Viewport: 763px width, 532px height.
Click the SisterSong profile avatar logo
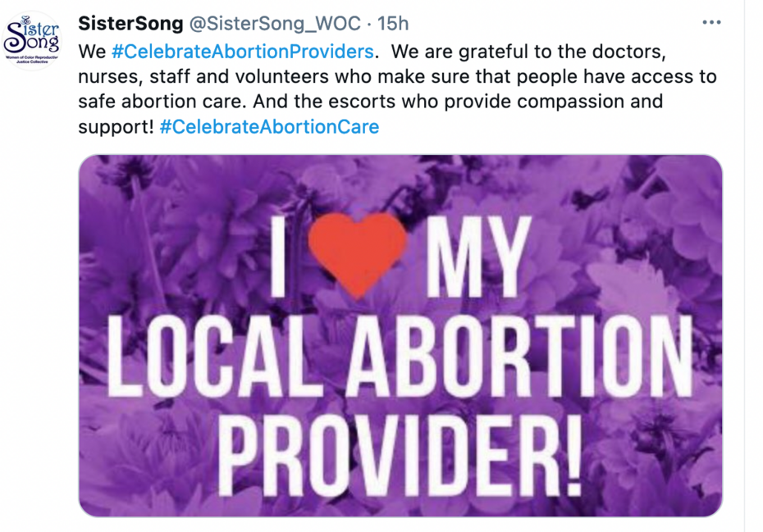pos(33,40)
